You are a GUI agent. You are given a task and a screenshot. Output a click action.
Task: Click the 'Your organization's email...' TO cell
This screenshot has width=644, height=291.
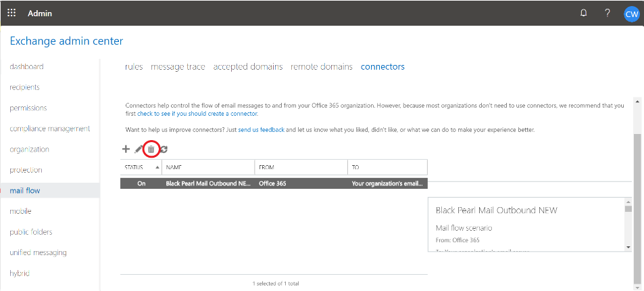(x=387, y=183)
